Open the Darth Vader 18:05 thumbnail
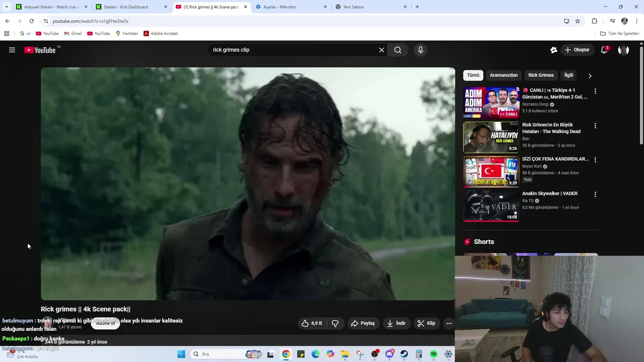Image resolution: width=644 pixels, height=362 pixels. [491, 206]
